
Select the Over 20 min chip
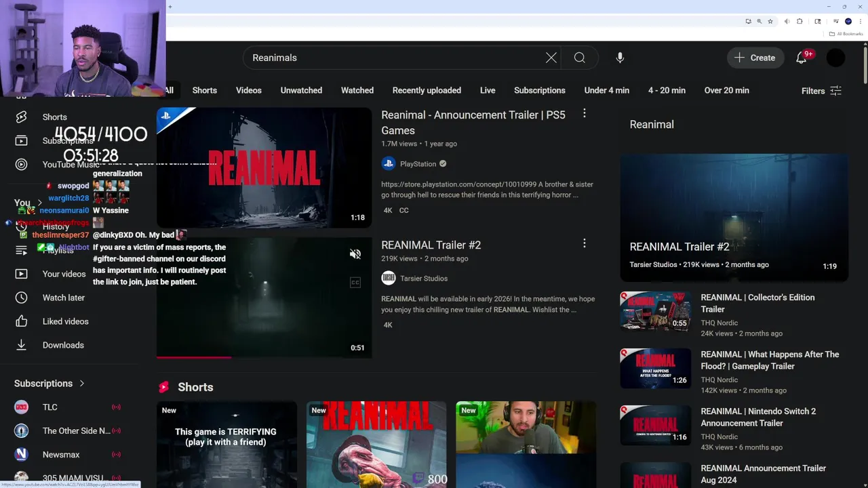point(726,90)
